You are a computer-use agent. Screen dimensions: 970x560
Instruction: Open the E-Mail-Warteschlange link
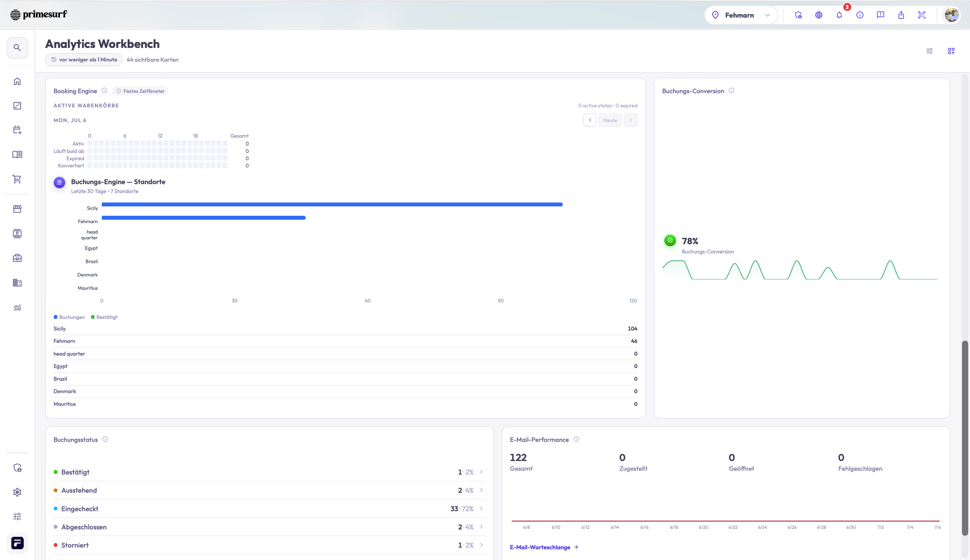point(544,547)
